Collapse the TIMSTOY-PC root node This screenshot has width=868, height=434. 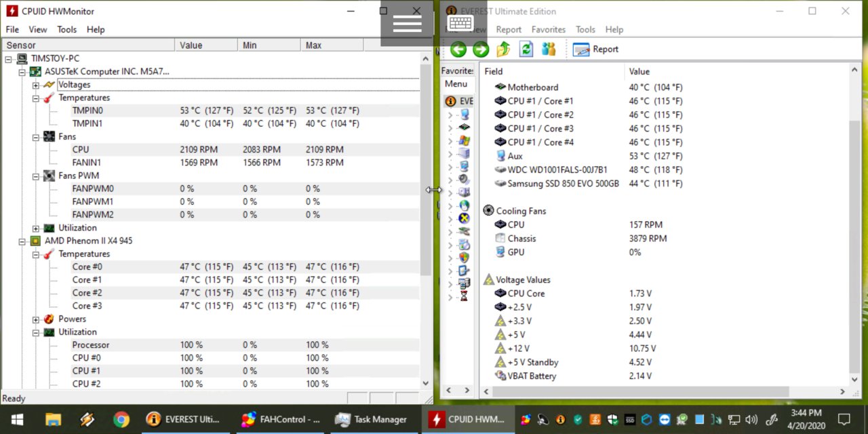(x=9, y=58)
